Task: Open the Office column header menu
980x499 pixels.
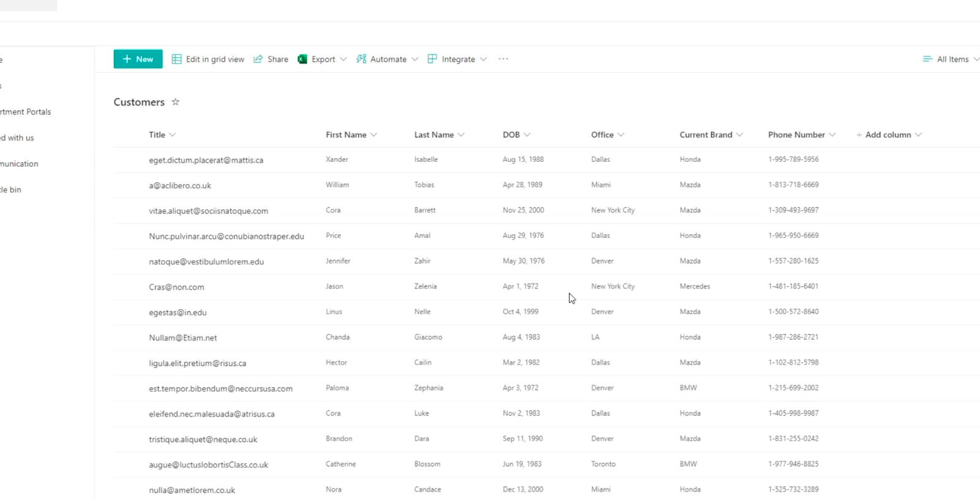Action: pyautogui.click(x=608, y=135)
